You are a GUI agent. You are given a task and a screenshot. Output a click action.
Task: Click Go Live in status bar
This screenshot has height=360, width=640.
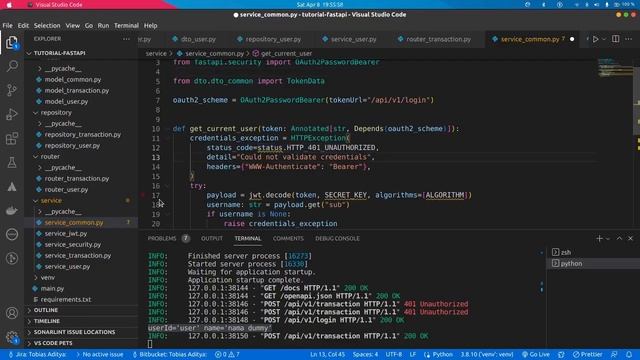pos(536,354)
